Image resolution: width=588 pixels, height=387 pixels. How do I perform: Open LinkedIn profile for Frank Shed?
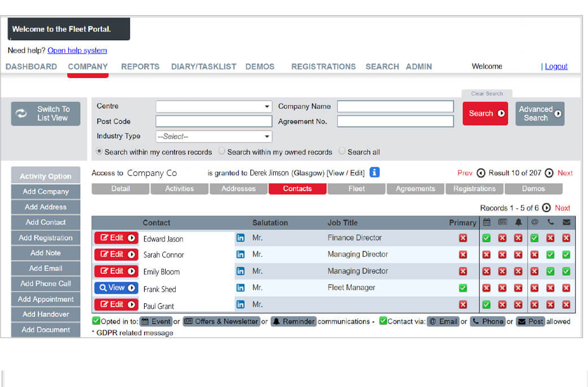pos(240,288)
